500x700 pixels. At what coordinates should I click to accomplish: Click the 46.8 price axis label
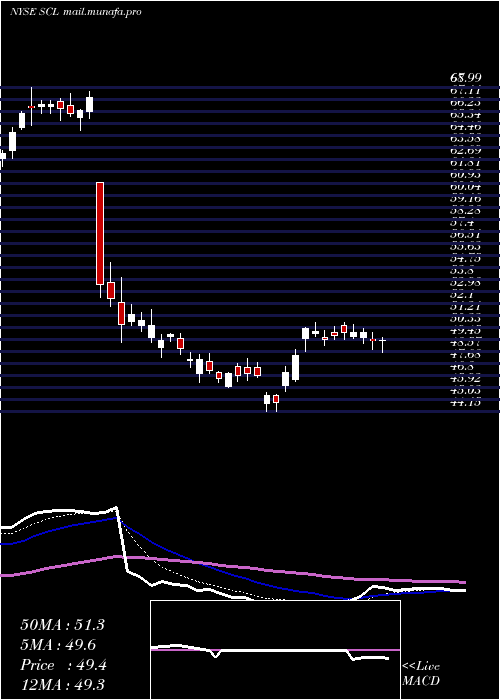tap(461, 367)
